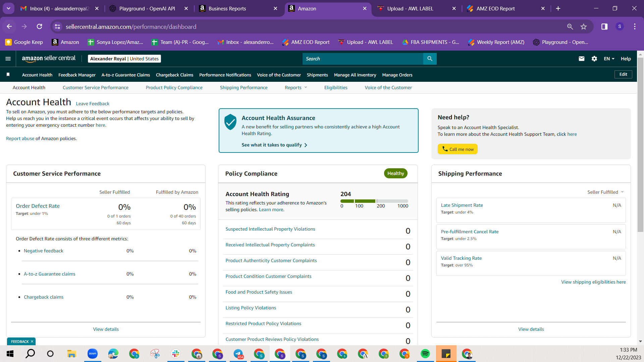Open Suspected Intellectual Property Violations link
Viewport: 644px width, 362px height.
[270, 229]
